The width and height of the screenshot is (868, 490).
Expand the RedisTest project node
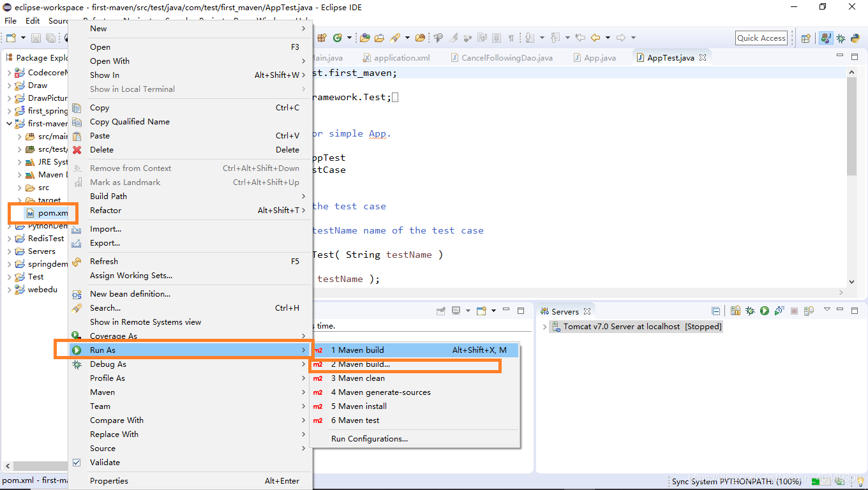pyautogui.click(x=9, y=238)
